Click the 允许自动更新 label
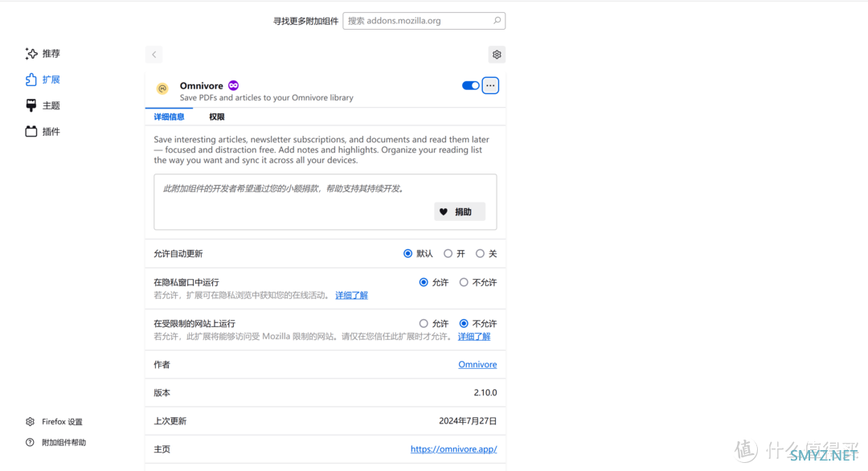The image size is (868, 471). 178,253
